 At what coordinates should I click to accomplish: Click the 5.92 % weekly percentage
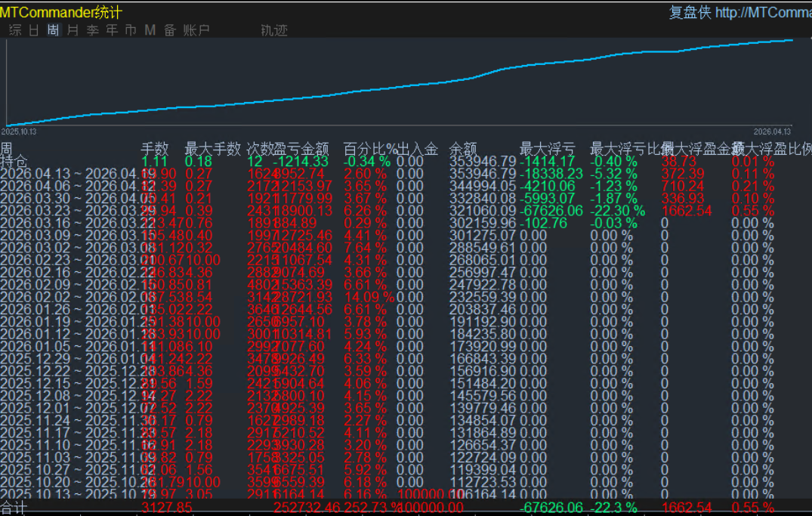pyautogui.click(x=365, y=470)
